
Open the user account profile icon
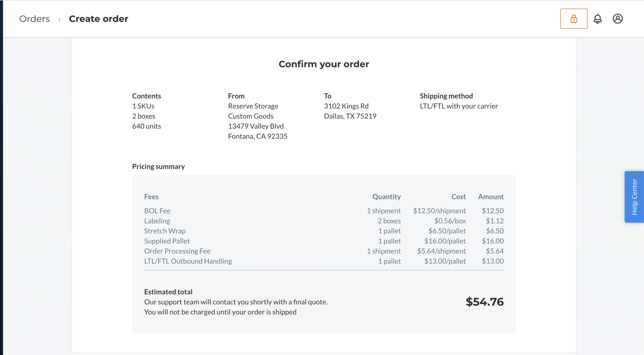618,19
